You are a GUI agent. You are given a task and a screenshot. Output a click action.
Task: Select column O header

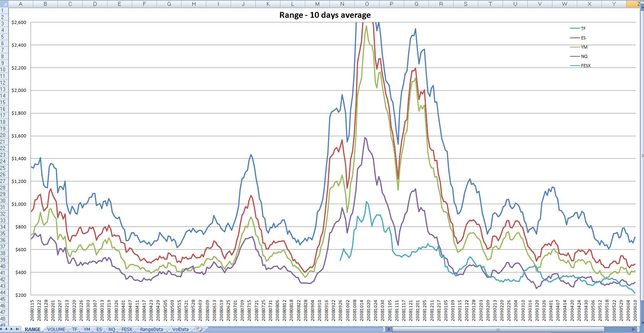click(367, 4)
